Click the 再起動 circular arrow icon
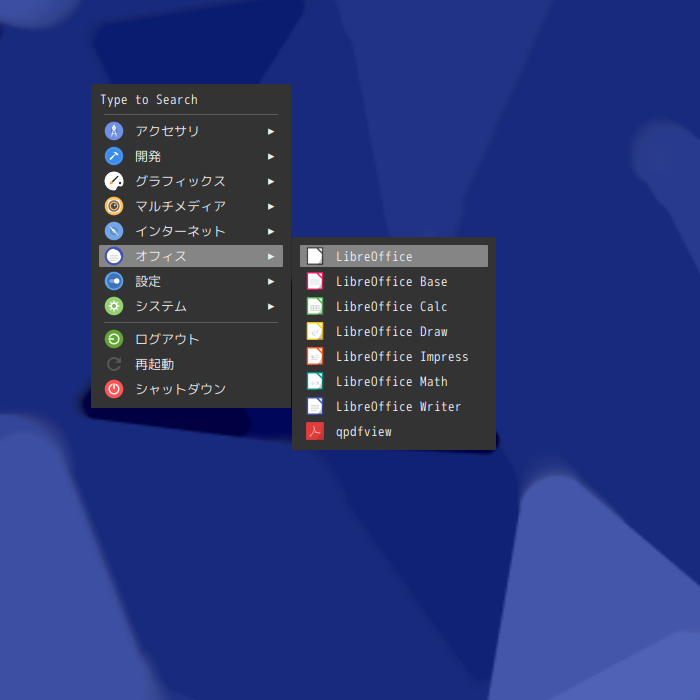Viewport: 700px width, 700px height. point(114,364)
